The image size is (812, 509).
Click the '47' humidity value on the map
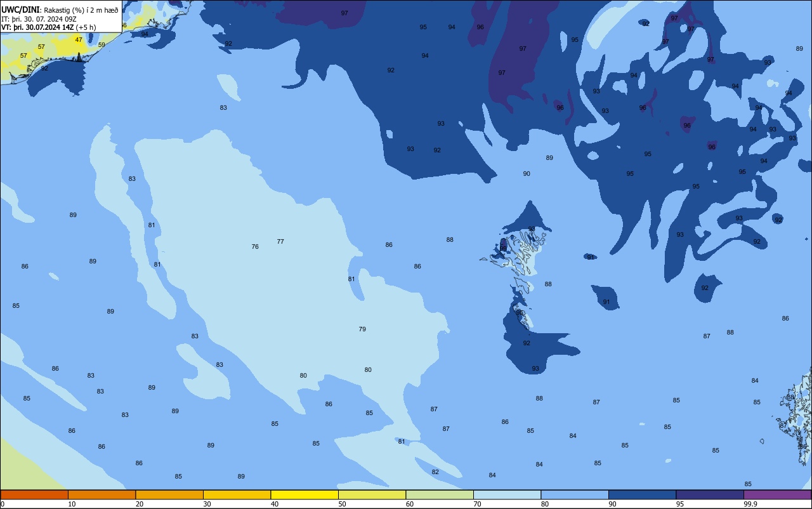pos(79,39)
